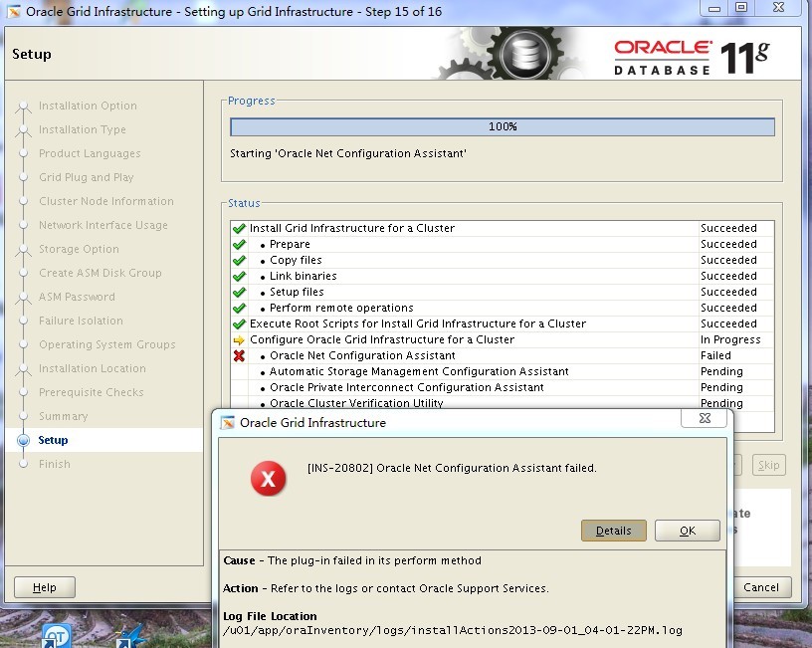Click green check next to Execute Root Scripts
The image size is (812, 648).
[239, 324]
